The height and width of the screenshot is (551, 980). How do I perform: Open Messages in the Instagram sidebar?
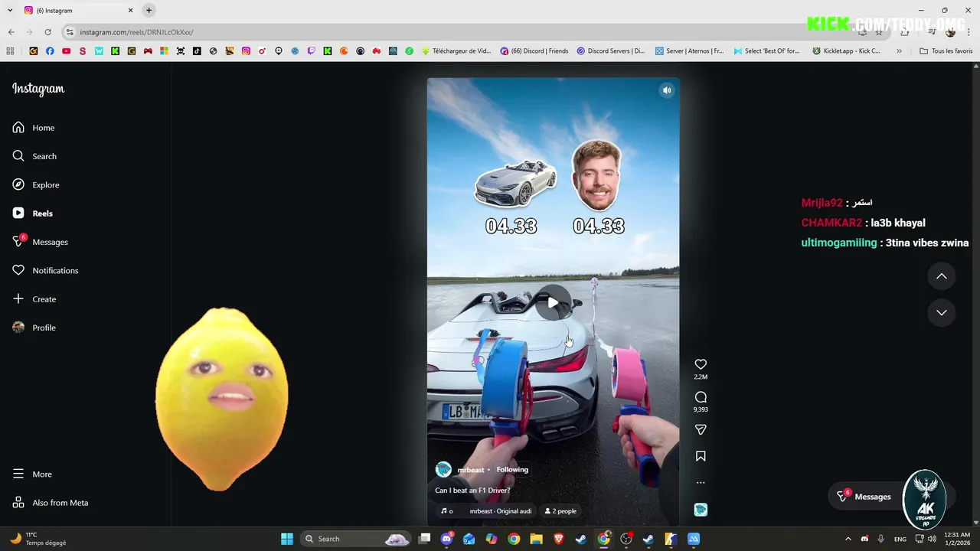tap(41, 242)
